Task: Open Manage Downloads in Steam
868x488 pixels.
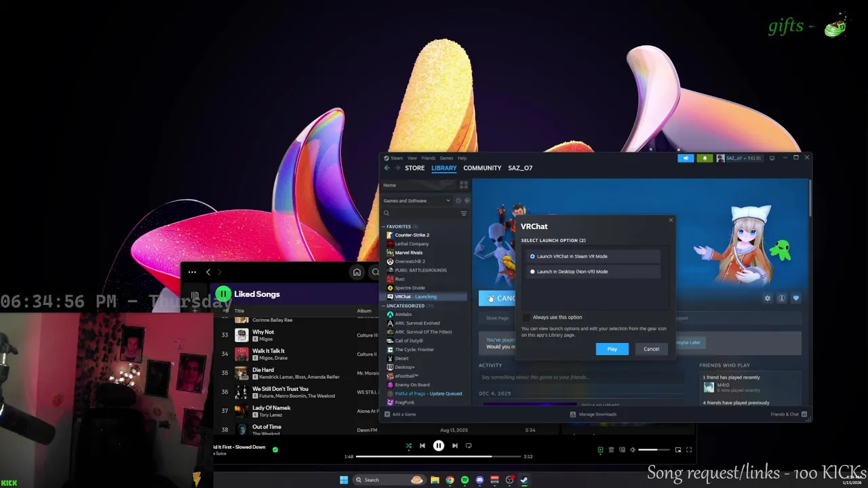Action: pyautogui.click(x=593, y=414)
